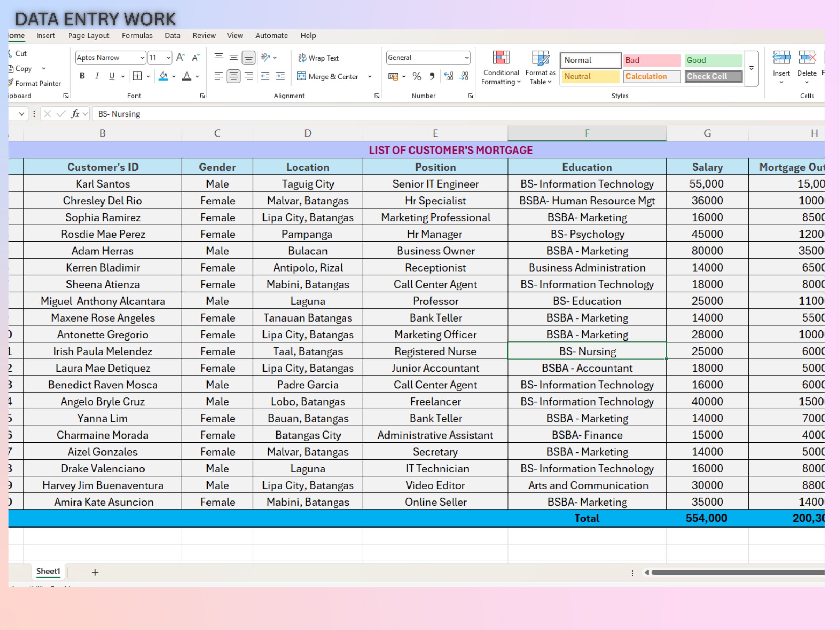
Task: Click the Increase Font Size icon
Action: click(181, 58)
